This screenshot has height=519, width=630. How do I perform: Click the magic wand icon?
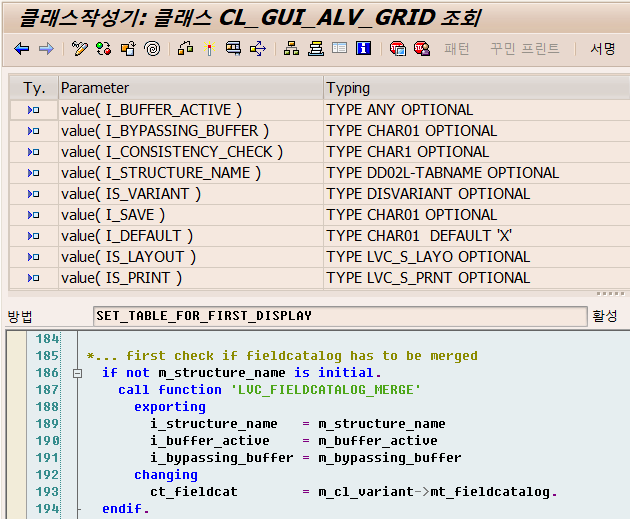point(209,49)
